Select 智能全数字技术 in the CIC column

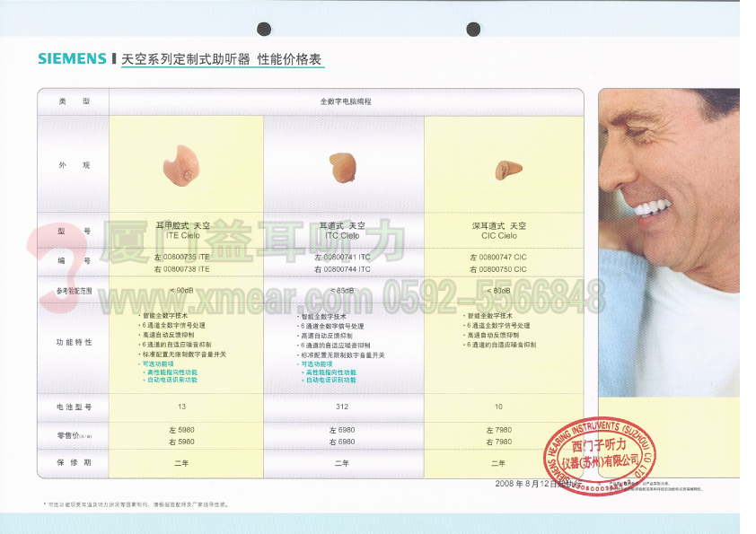point(490,316)
